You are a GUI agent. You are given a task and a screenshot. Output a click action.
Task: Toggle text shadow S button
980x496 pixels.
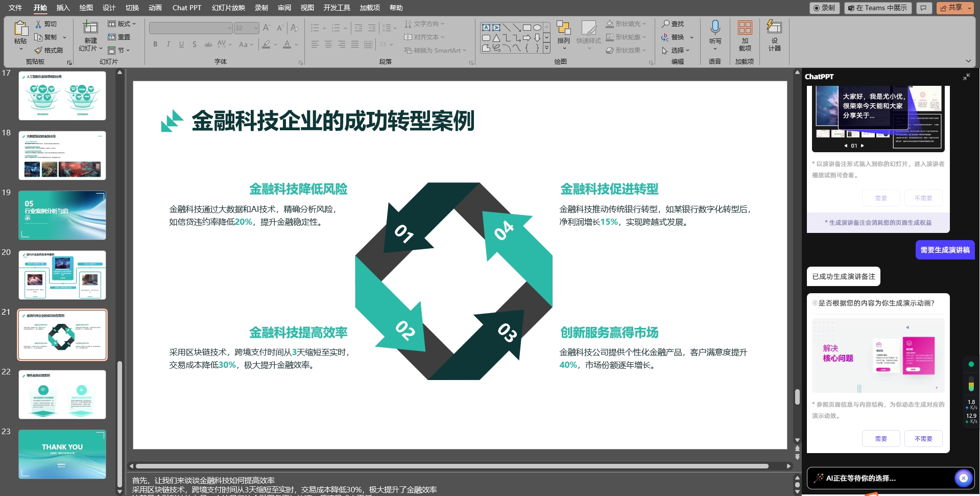[195, 44]
